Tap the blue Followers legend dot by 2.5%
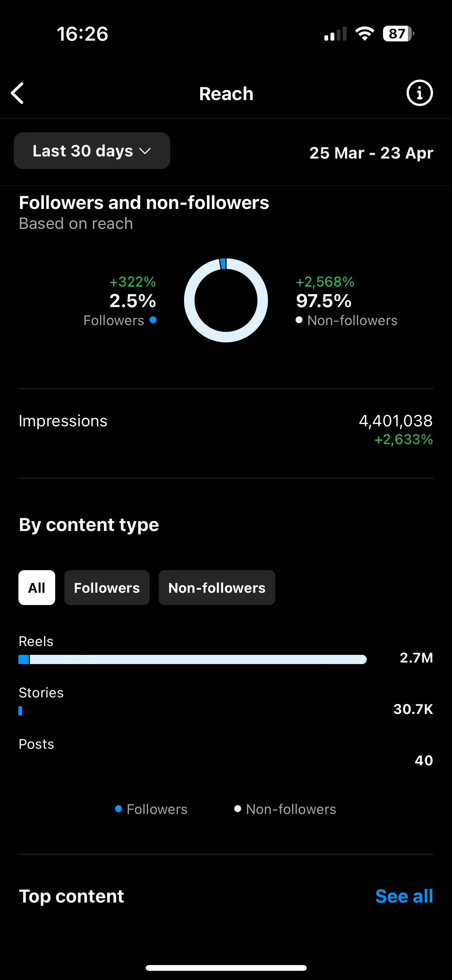452x980 pixels. pos(153,320)
